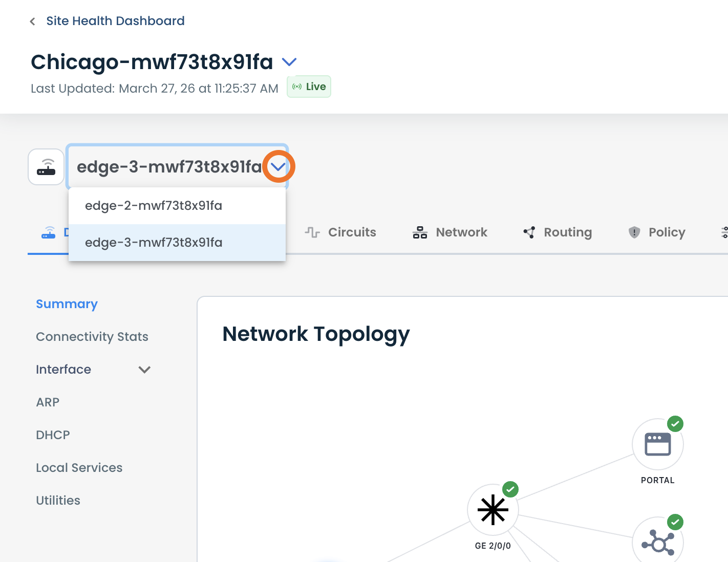This screenshot has width=728, height=562.
Task: Expand the Chicago site selector chevron
Action: pyautogui.click(x=289, y=62)
